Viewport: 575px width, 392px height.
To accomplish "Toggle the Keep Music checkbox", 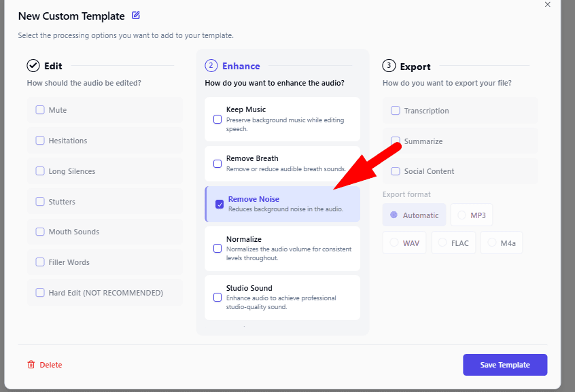I will click(217, 120).
